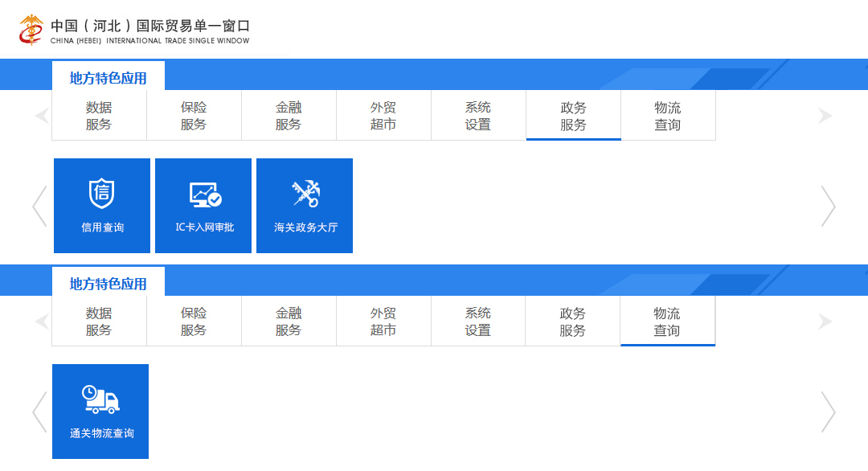Select lower 系统设置 tab
The height and width of the screenshot is (471, 868).
click(478, 321)
